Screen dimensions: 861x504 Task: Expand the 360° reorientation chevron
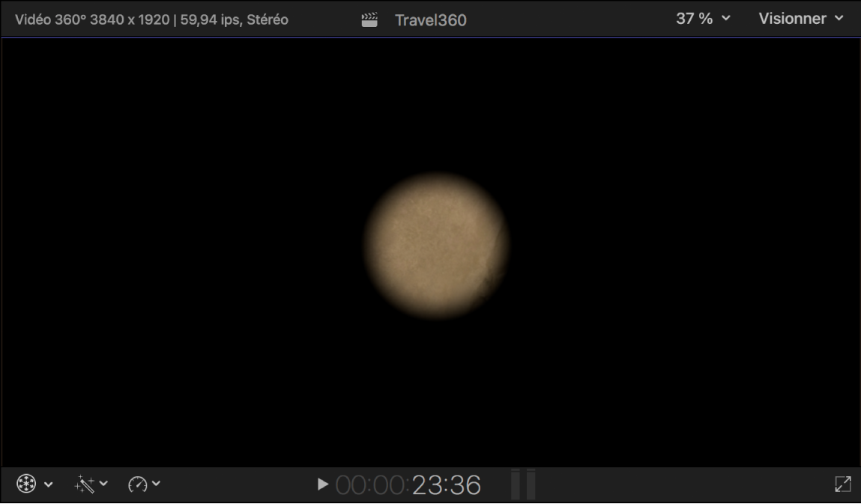pyautogui.click(x=46, y=484)
